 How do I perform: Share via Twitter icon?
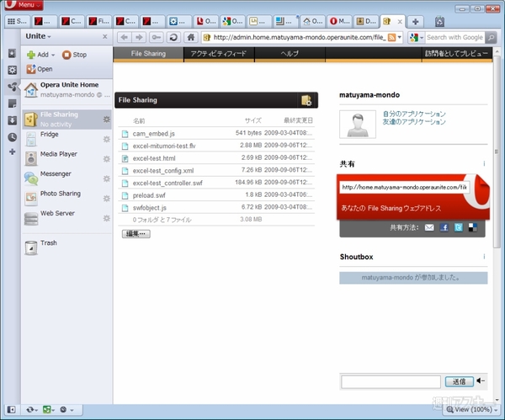point(459,228)
